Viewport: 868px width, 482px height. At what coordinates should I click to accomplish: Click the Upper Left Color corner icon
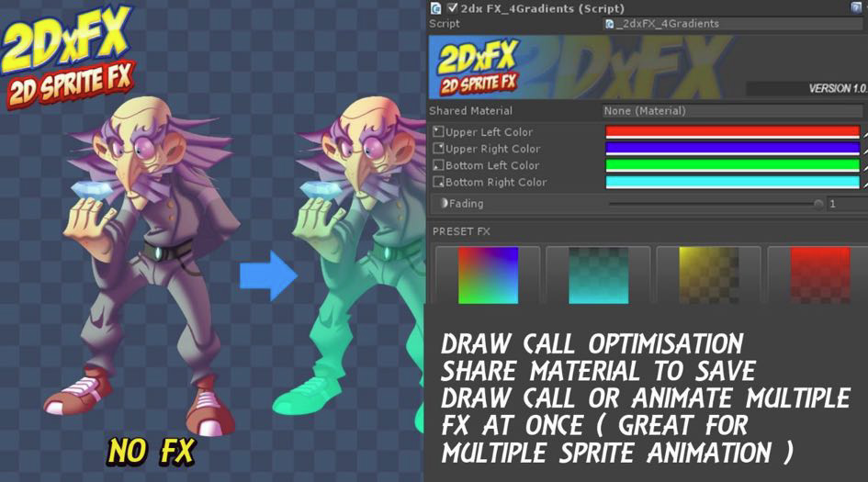coord(438,131)
